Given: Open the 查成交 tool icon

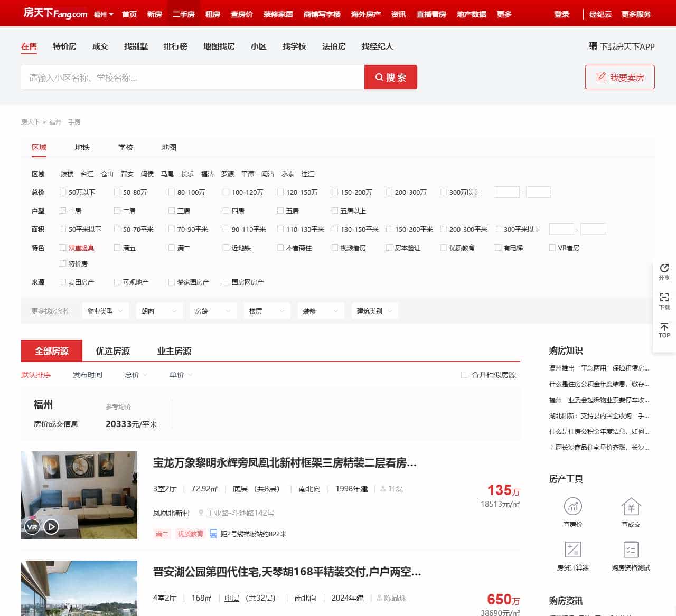Looking at the screenshot, I should pos(631,507).
